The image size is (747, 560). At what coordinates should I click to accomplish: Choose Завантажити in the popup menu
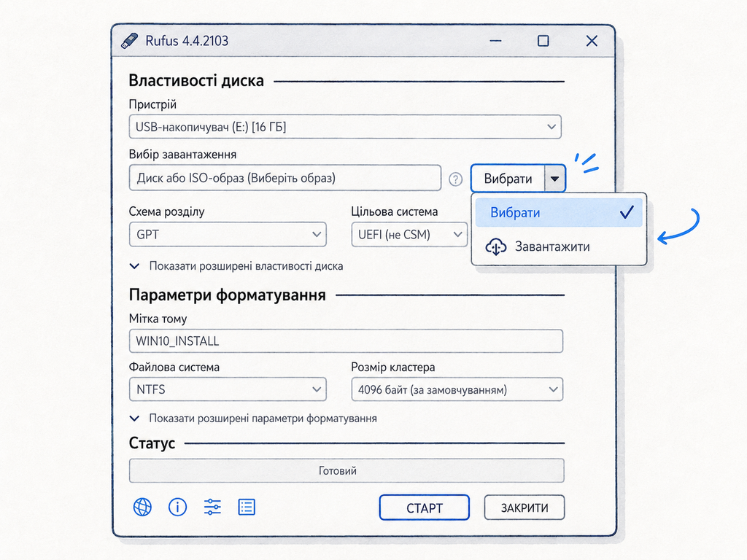coord(559,246)
